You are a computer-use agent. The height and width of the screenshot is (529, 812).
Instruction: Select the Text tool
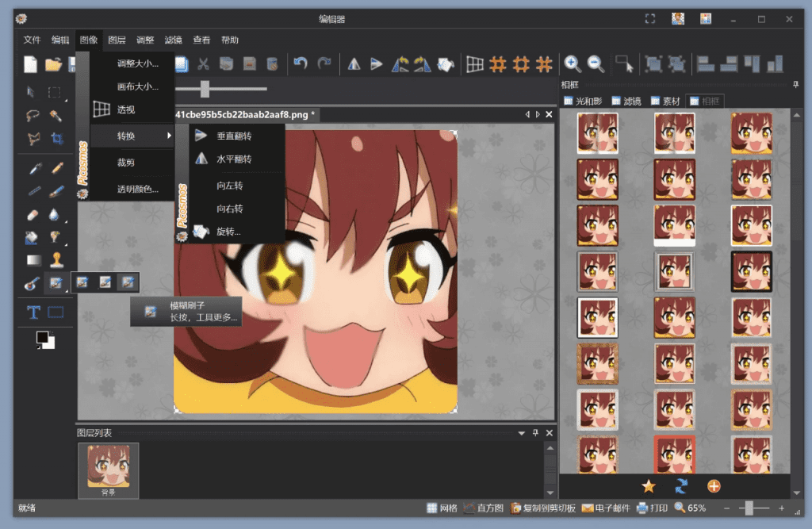(33, 312)
